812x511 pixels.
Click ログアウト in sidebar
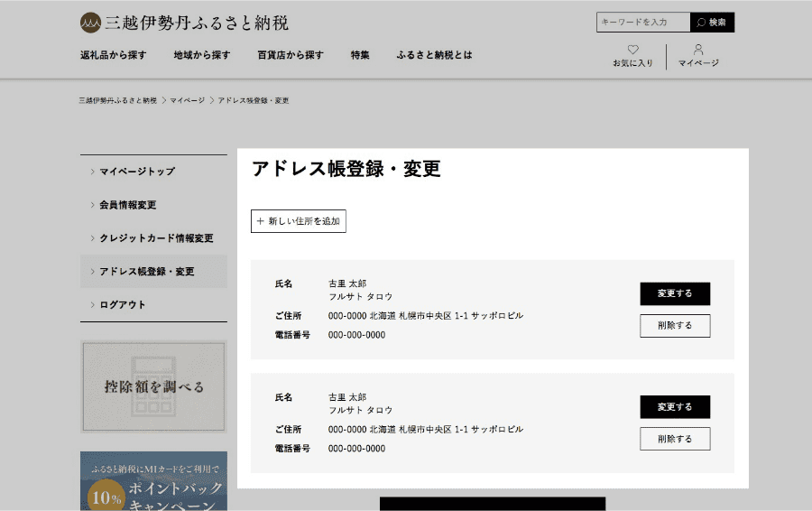coord(123,305)
